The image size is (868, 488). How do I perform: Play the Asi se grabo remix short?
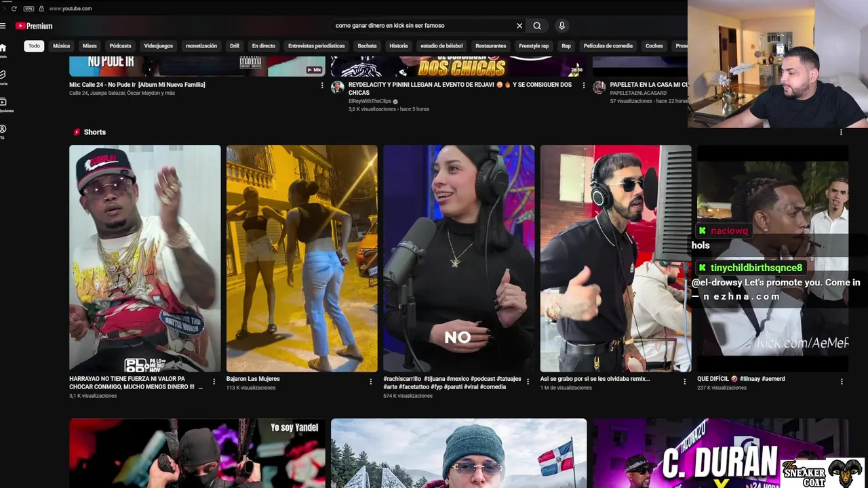coord(616,258)
